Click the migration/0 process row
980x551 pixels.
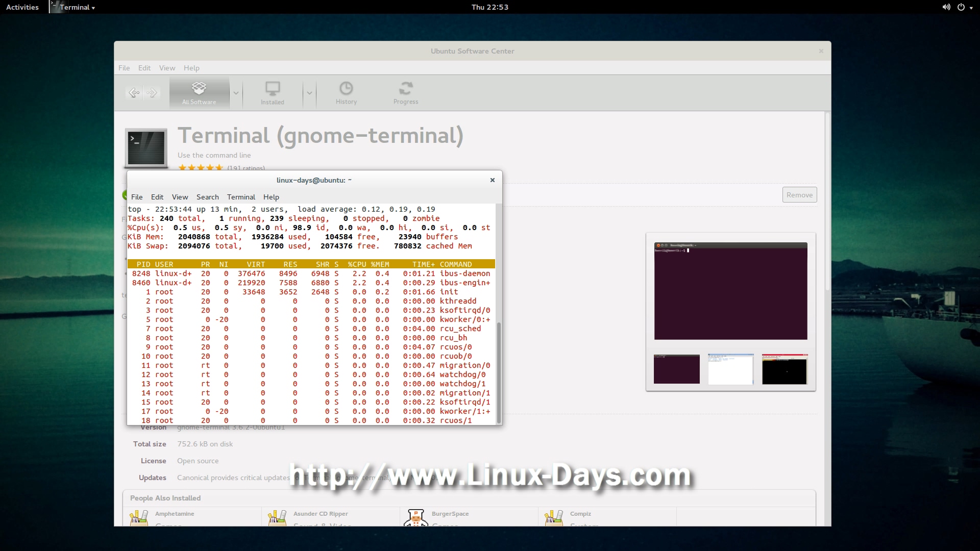tap(311, 365)
